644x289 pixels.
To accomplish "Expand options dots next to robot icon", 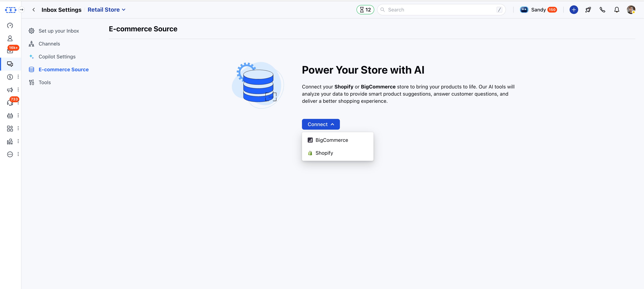I will pos(18,115).
